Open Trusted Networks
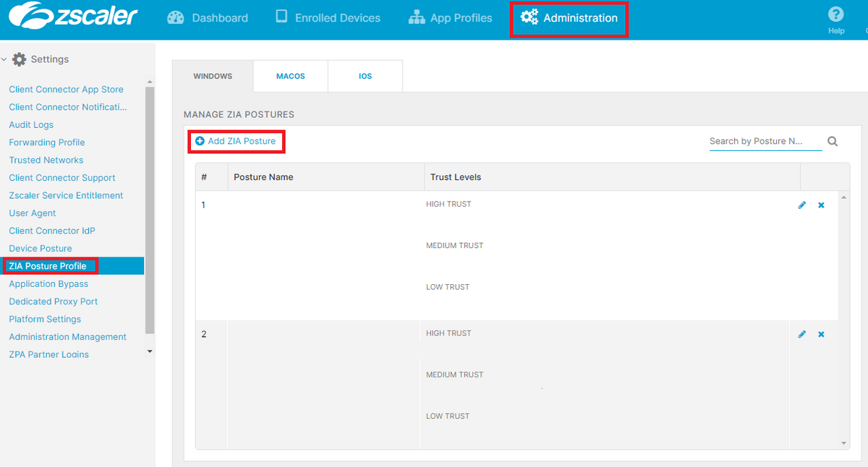Viewport: 868px width, 467px height. tap(46, 160)
